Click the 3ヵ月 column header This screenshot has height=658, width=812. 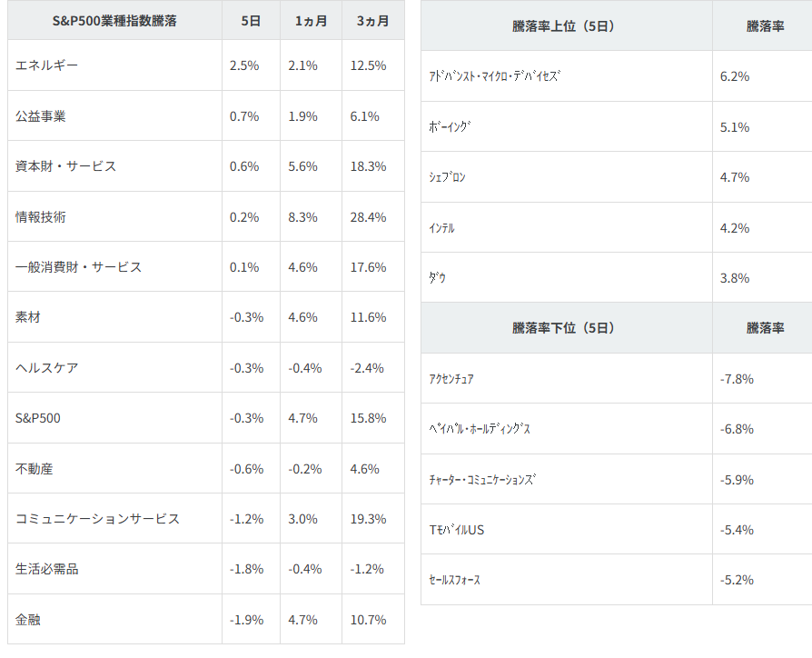point(372,21)
